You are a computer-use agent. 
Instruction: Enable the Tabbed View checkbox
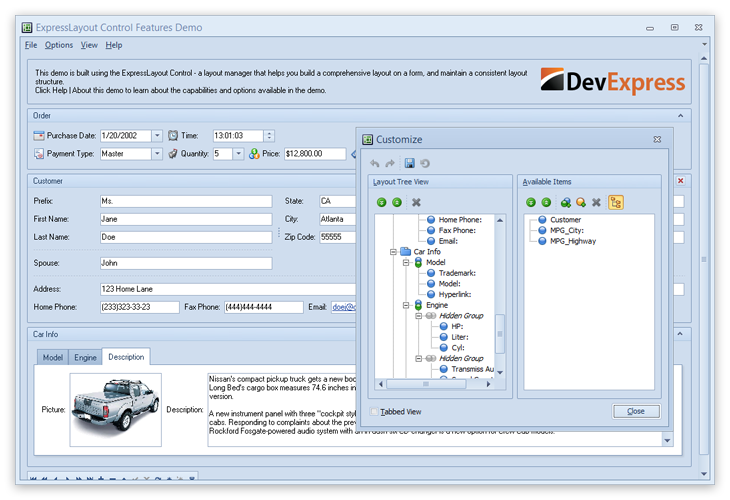pyautogui.click(x=375, y=411)
